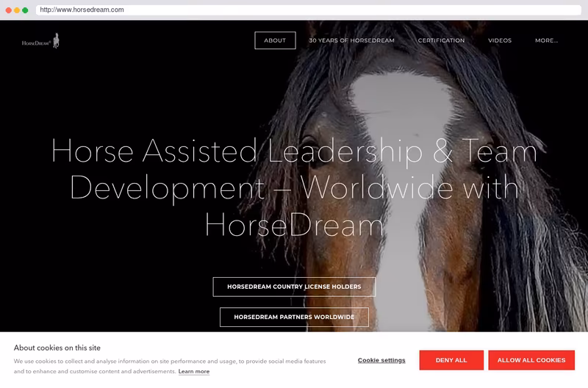Click the Deny All cookies button
The width and height of the screenshot is (588, 388).
pos(451,360)
